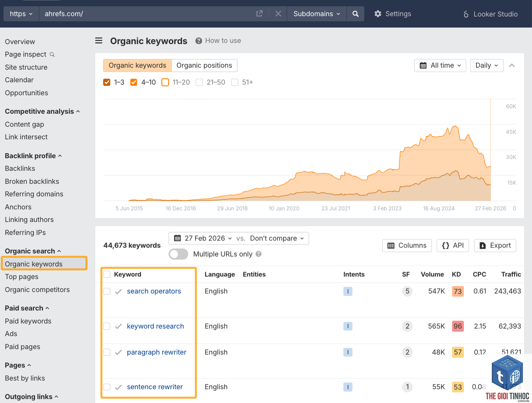
Task: Open the Don't compare dropdown
Action: pos(277,238)
